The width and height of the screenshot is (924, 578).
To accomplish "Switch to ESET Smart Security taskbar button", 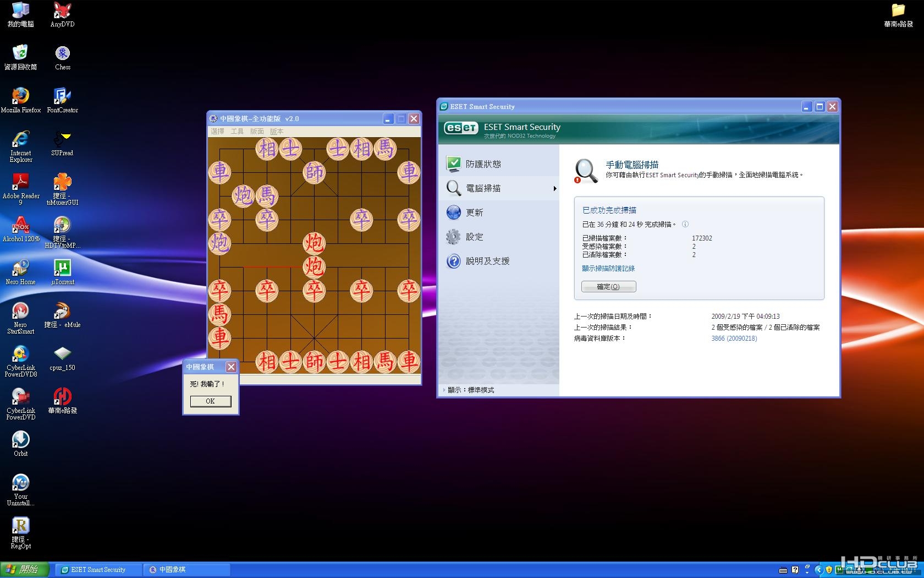I will [98, 570].
